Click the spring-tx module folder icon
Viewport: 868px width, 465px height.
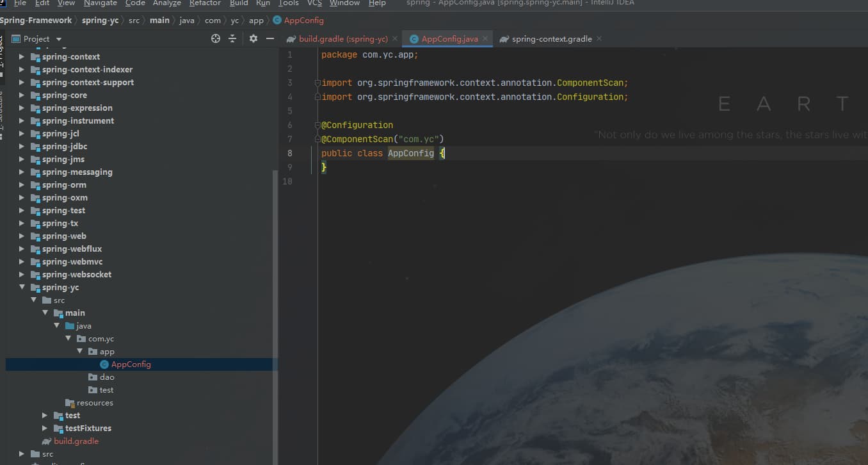click(x=35, y=224)
